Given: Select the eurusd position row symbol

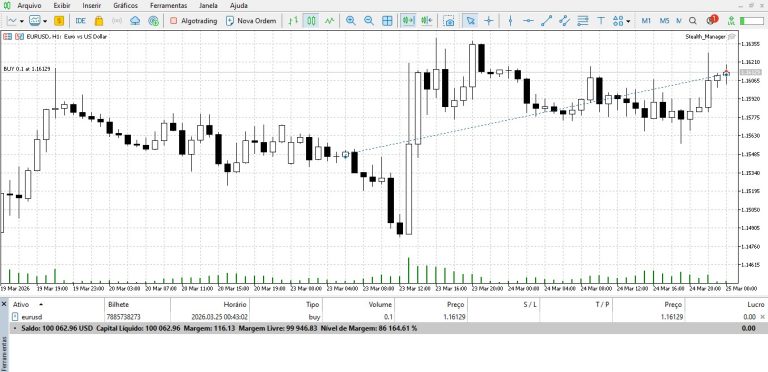Looking at the screenshot, I should (32, 317).
